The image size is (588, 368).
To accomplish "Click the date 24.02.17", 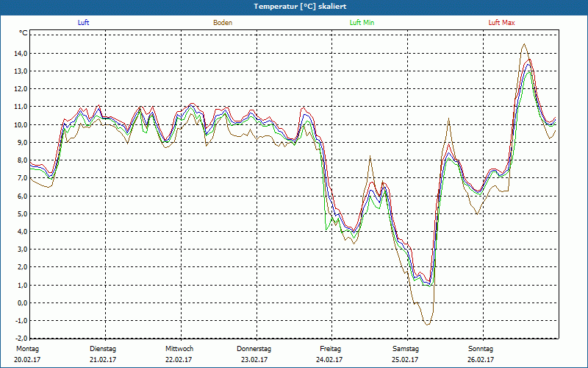I will tap(329, 360).
